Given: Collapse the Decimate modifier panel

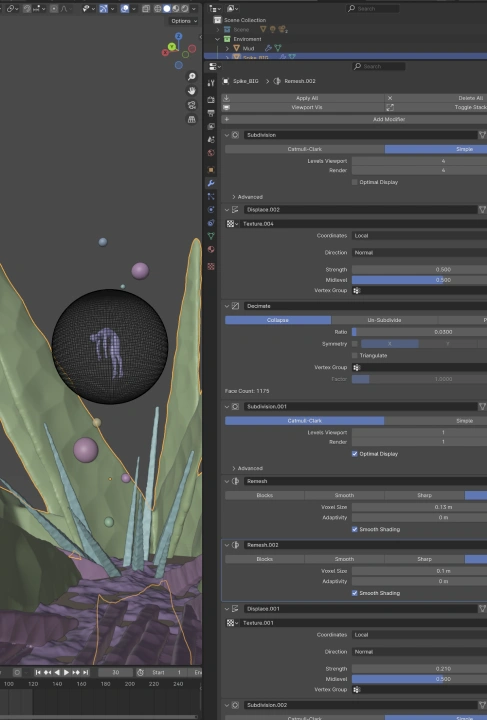Looking at the screenshot, I should click(x=227, y=306).
